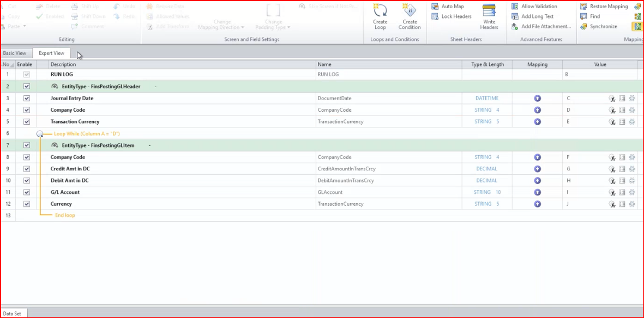Click the Value column header

coord(600,64)
